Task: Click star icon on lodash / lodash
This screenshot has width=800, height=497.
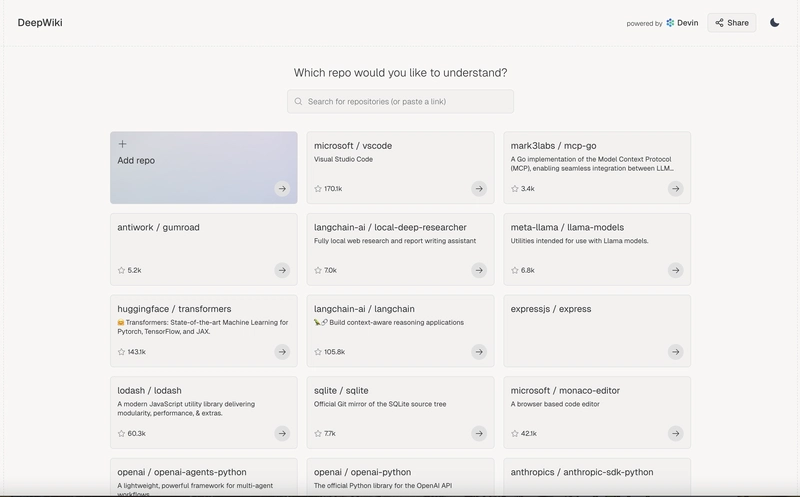Action: click(121, 433)
